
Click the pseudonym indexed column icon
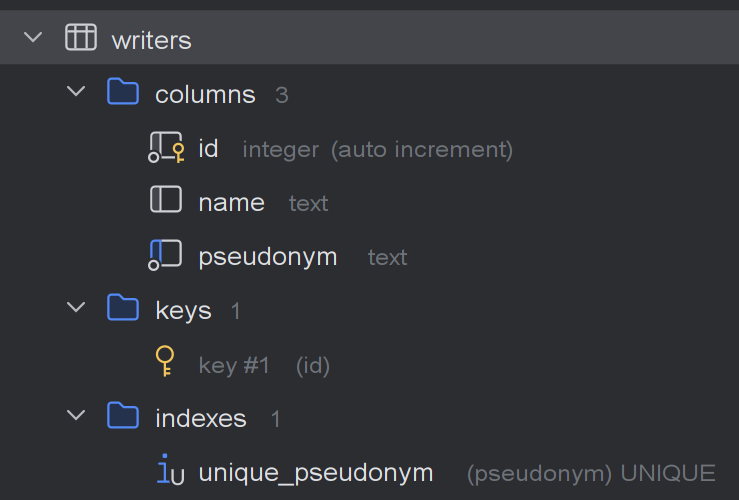click(165, 255)
